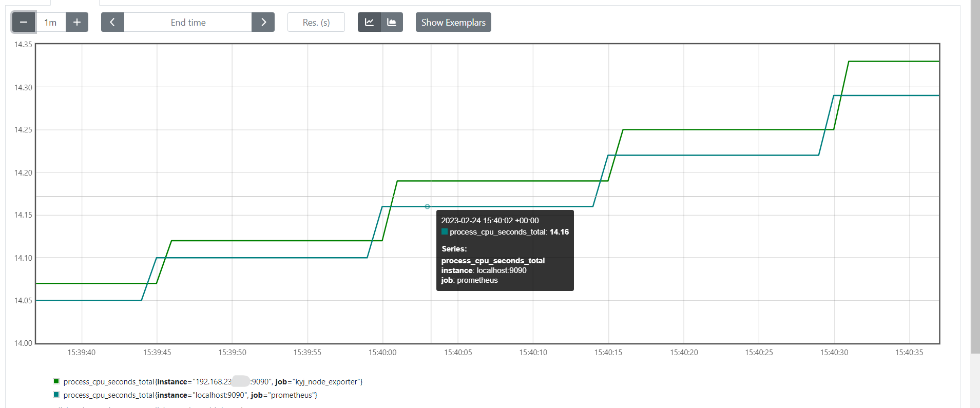Click the 14.20 y-axis label
This screenshot has height=408, width=980.
tap(23, 173)
